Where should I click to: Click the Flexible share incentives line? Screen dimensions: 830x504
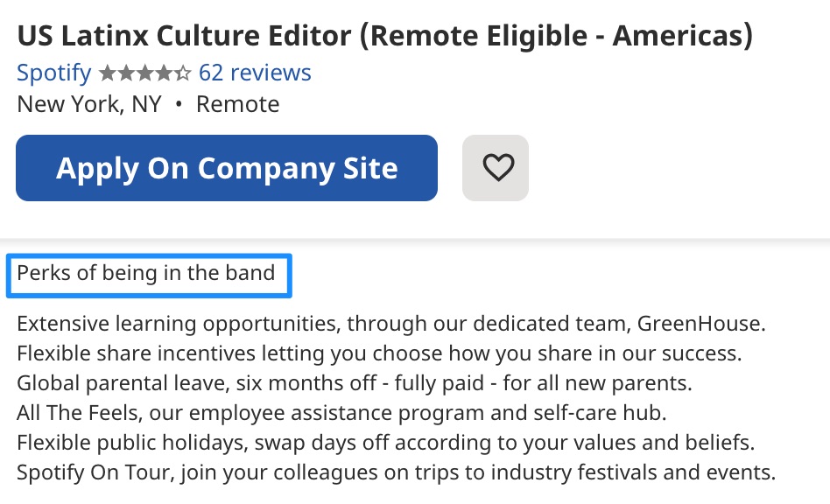[379, 353]
